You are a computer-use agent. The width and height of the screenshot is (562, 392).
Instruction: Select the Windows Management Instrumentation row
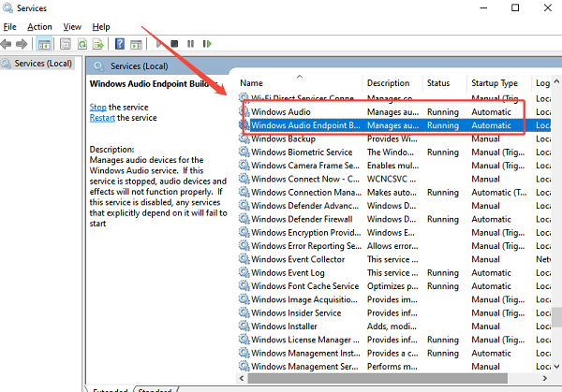point(394,353)
